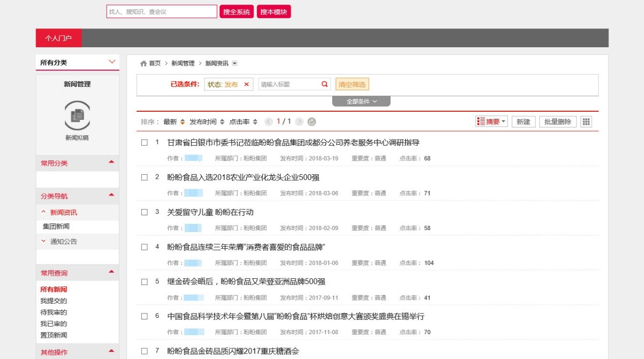Open the 个人门户 tab

[58, 38]
